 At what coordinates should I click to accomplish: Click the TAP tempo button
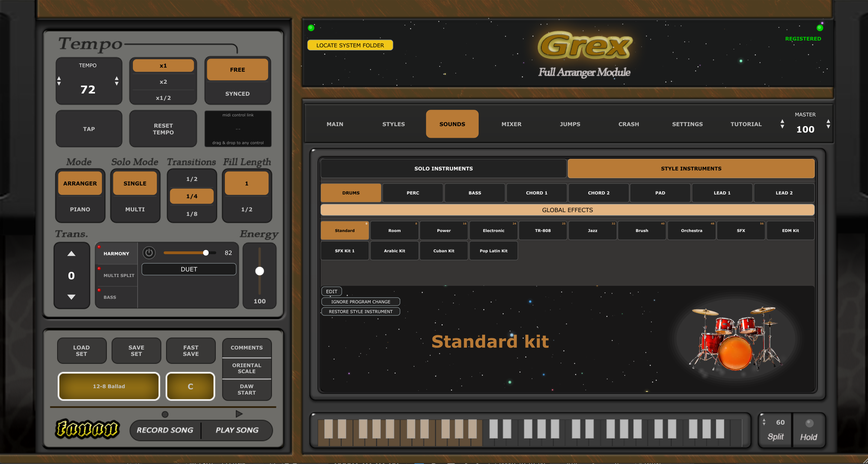point(89,129)
